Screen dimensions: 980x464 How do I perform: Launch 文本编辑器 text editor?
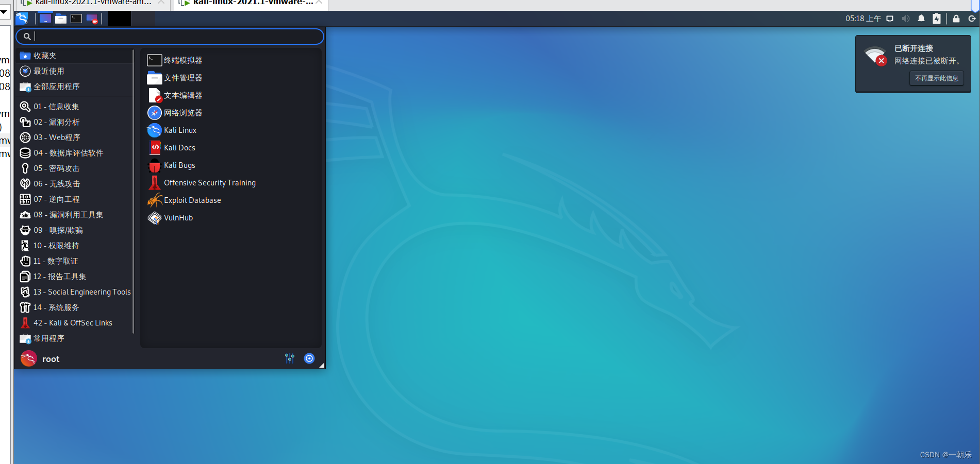point(231,95)
